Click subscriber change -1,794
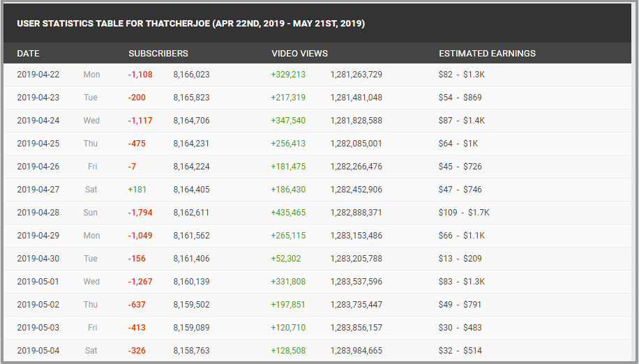 pos(140,213)
